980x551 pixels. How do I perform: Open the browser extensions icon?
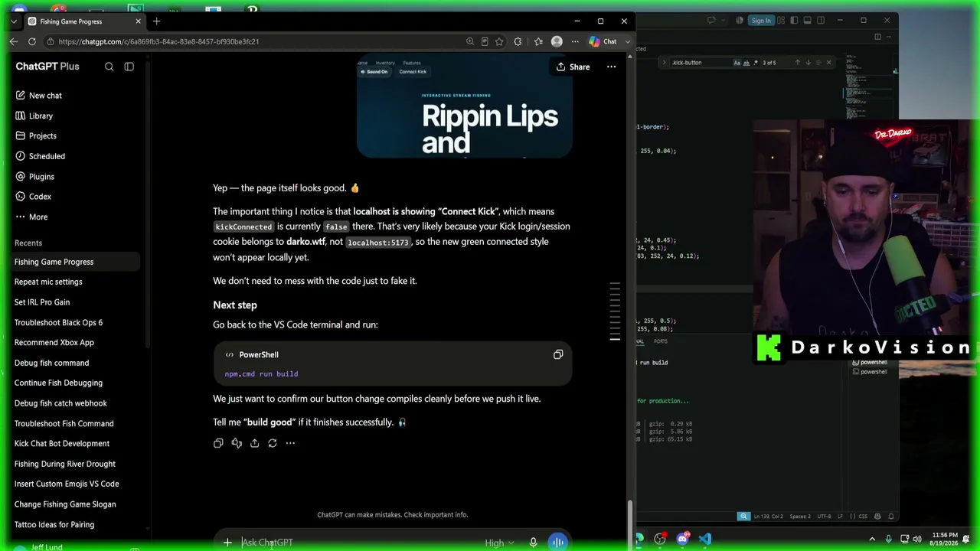point(518,41)
